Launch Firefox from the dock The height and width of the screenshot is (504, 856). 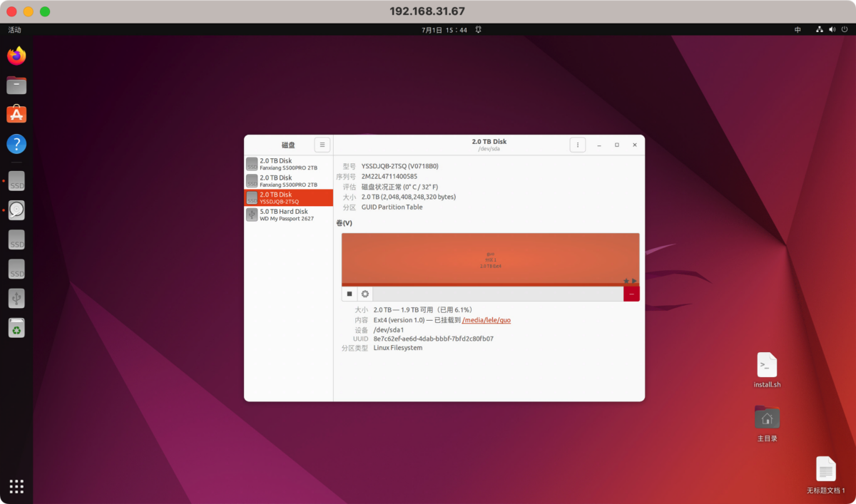point(16,56)
